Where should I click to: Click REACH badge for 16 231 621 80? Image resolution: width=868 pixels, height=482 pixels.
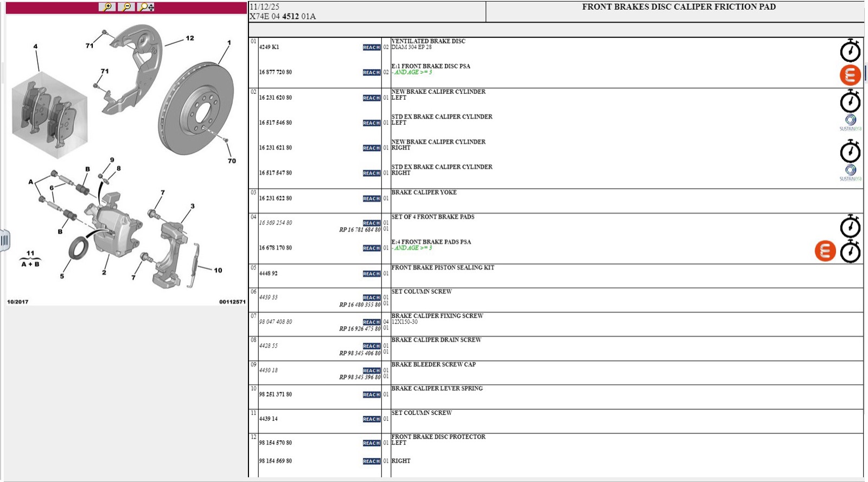tap(372, 148)
